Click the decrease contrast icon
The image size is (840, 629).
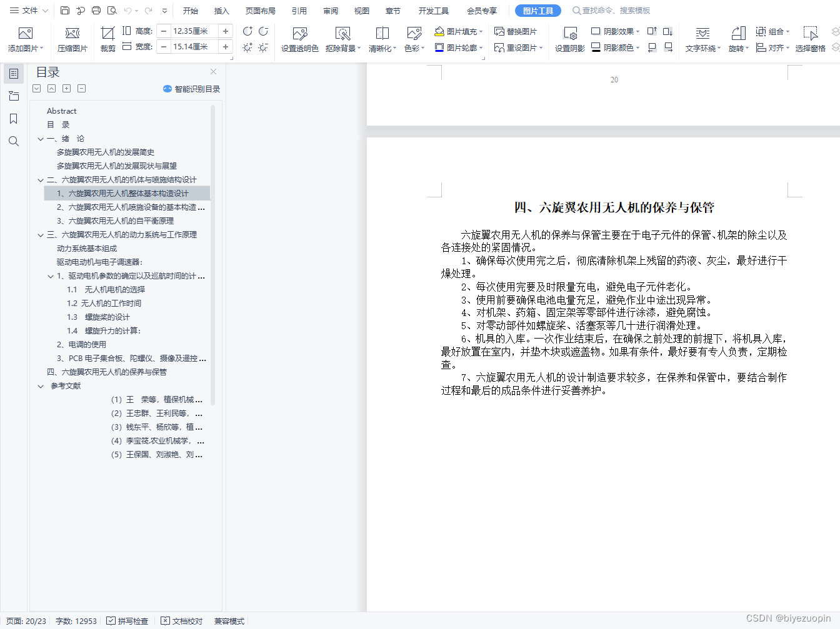[263, 31]
